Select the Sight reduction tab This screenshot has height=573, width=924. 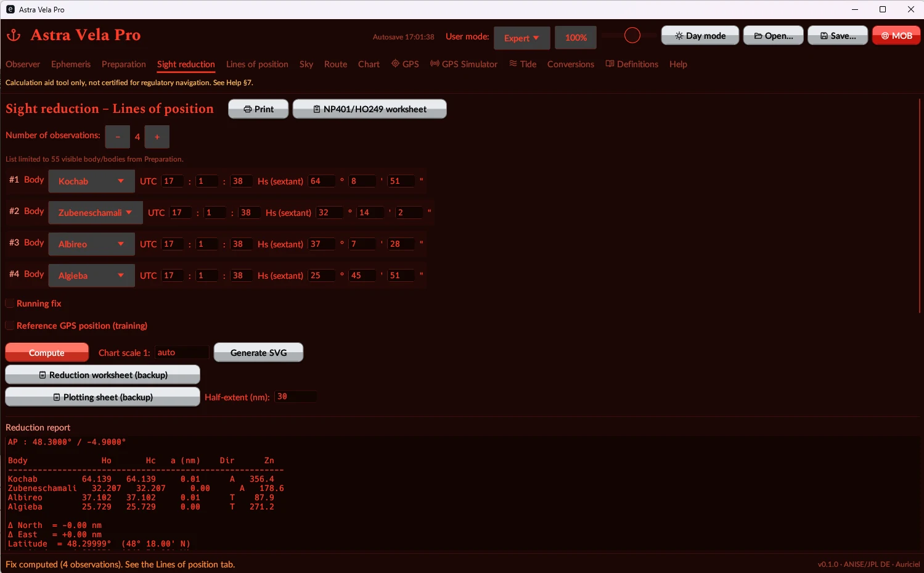(x=186, y=64)
